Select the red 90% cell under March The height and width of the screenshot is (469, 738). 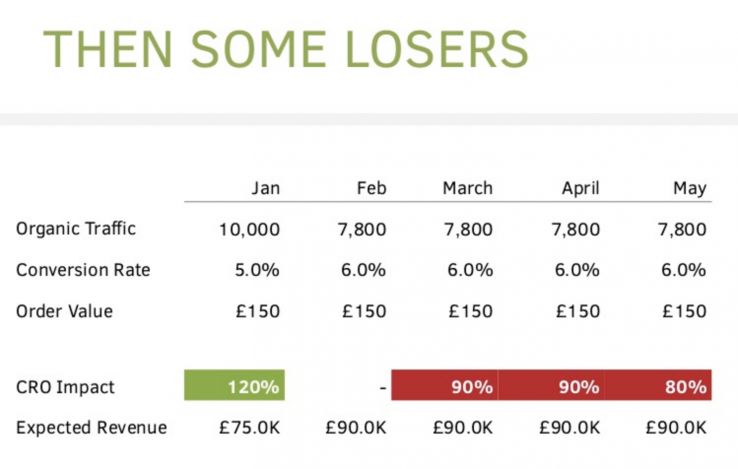(x=444, y=386)
